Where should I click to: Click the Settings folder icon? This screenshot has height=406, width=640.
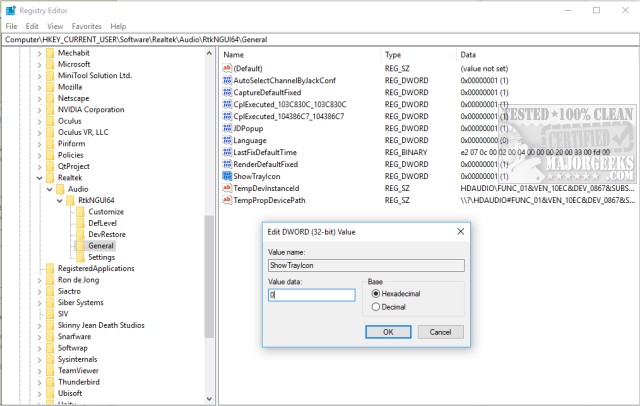pyautogui.click(x=80, y=257)
